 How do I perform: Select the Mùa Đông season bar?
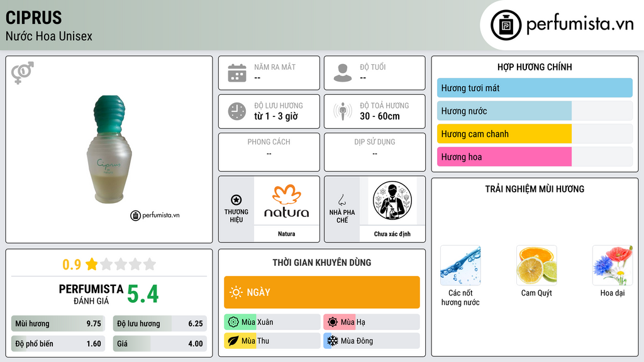[x=372, y=341]
